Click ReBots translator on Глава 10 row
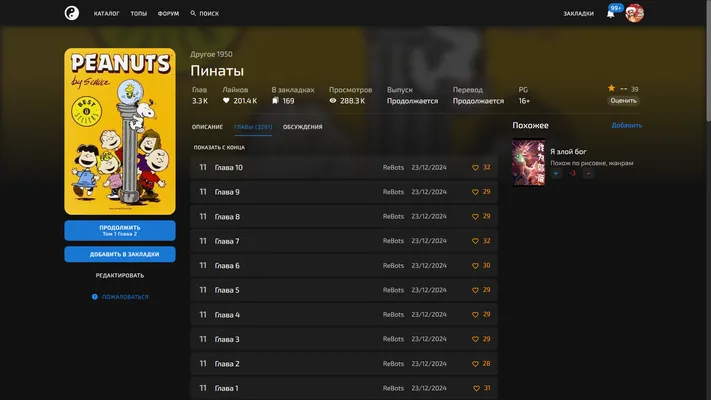711x400 pixels. (393, 167)
